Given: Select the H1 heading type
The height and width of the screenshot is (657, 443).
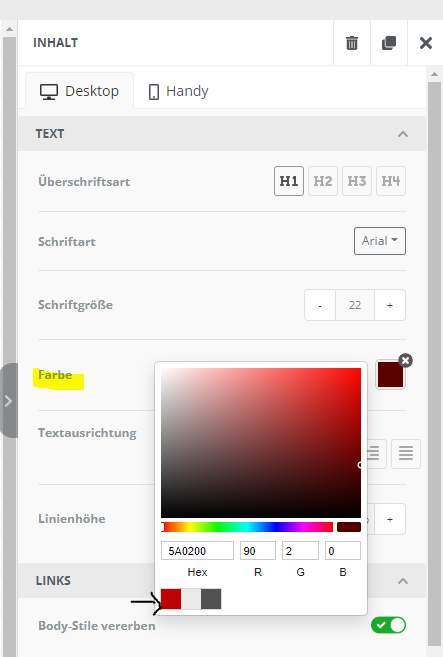Looking at the screenshot, I should (x=289, y=181).
